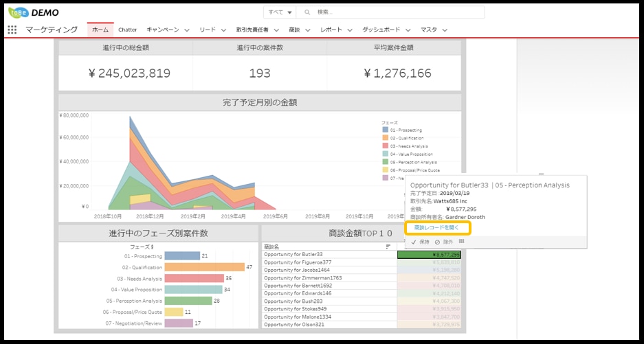Open the すべて search scope dropdown
The width and height of the screenshot is (644, 344).
pos(280,12)
